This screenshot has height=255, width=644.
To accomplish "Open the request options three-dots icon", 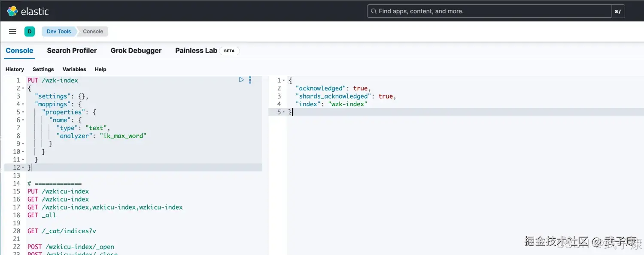I will pyautogui.click(x=250, y=80).
